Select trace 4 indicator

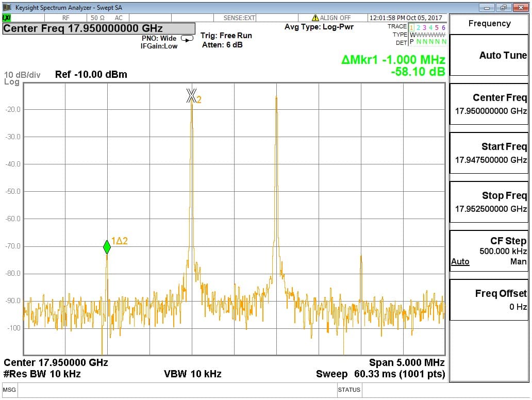click(430, 27)
